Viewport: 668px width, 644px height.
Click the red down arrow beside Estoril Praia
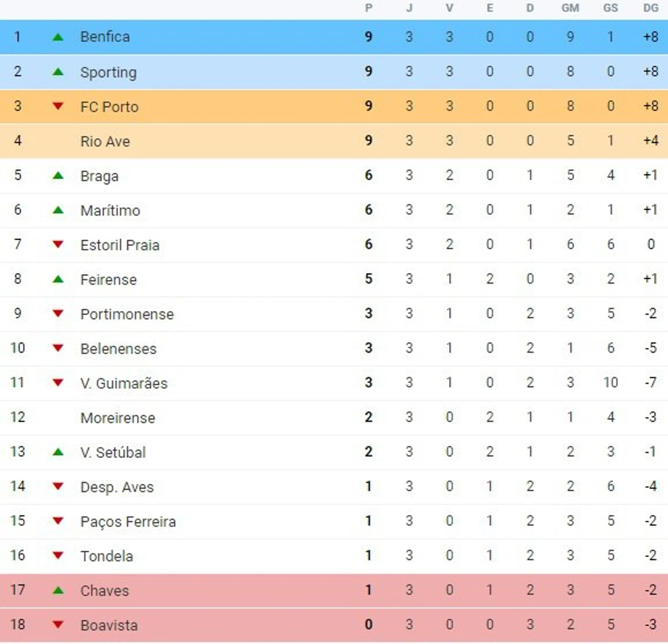tap(58, 244)
